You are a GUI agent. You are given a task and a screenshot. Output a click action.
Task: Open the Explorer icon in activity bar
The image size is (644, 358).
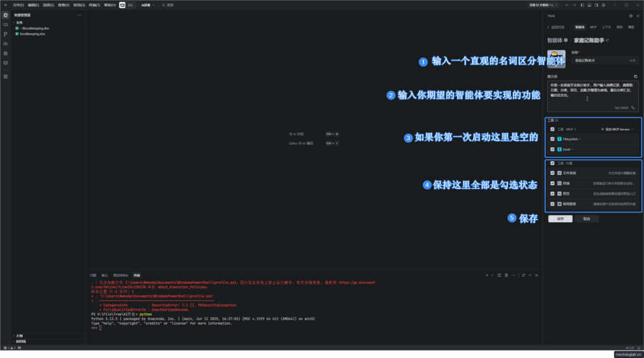6,14
